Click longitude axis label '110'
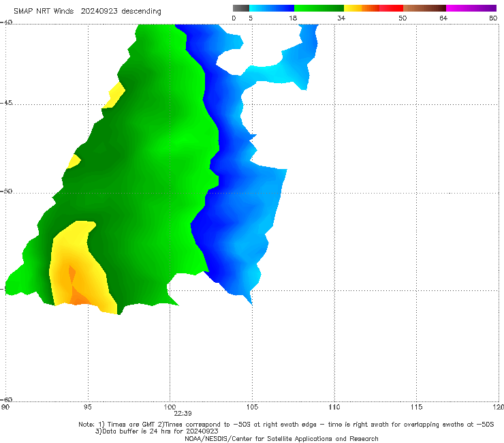This screenshot has width=504, height=443. 334,407
